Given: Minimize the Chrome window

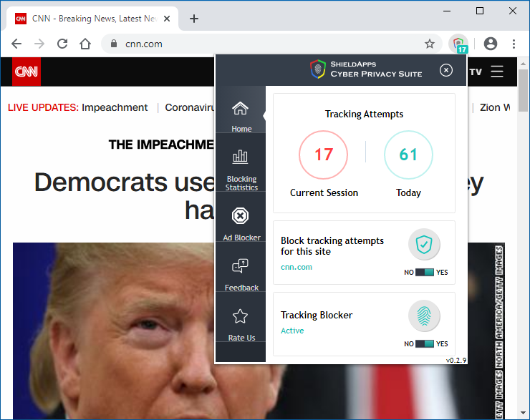Looking at the screenshot, I should 447,11.
